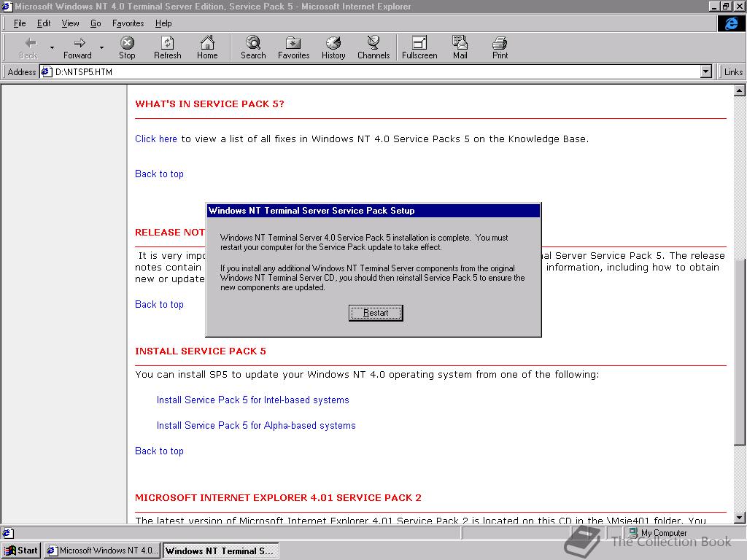Image resolution: width=747 pixels, height=560 pixels.
Task: Expand the Back history dropdown arrow
Action: click(52, 47)
